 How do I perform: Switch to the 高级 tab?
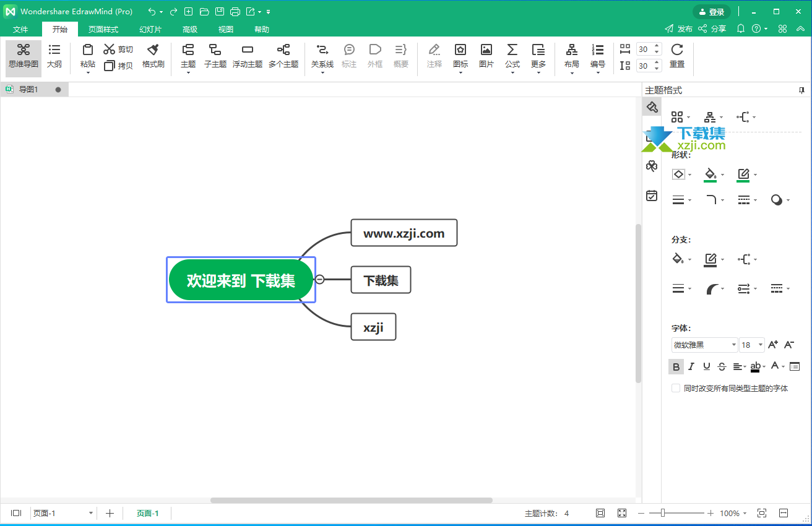[x=190, y=29]
